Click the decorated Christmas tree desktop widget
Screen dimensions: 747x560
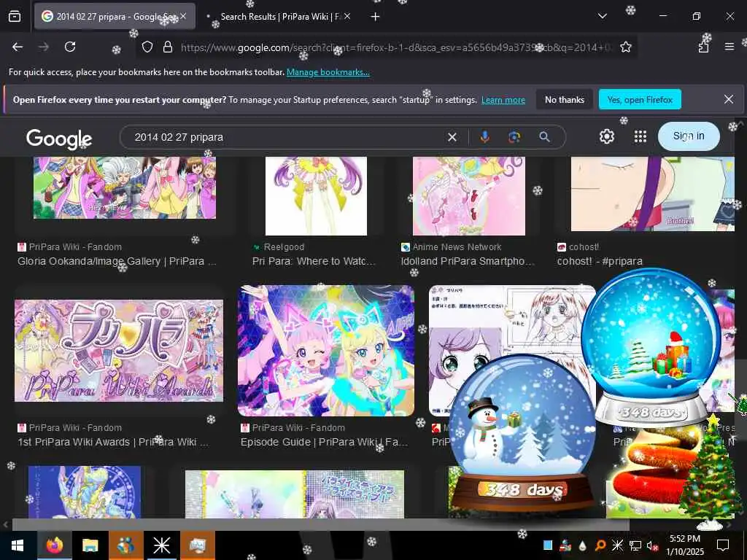(x=711, y=472)
